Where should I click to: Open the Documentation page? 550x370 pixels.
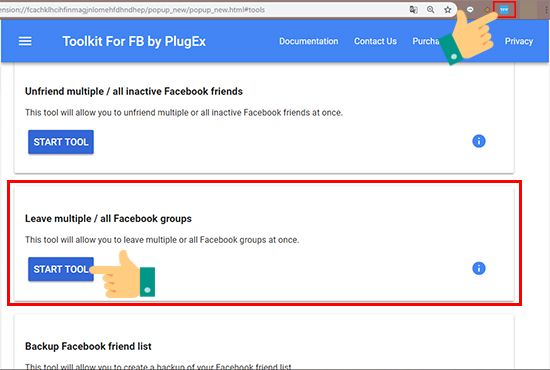click(x=309, y=41)
